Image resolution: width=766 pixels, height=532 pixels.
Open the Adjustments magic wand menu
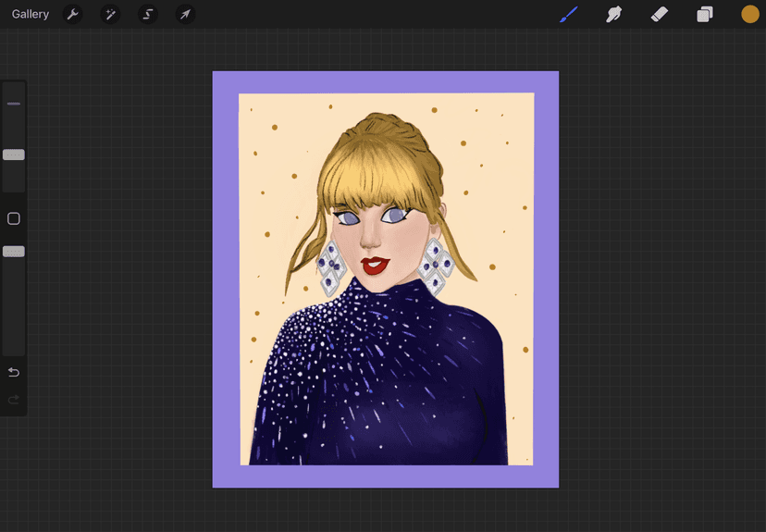tap(110, 14)
